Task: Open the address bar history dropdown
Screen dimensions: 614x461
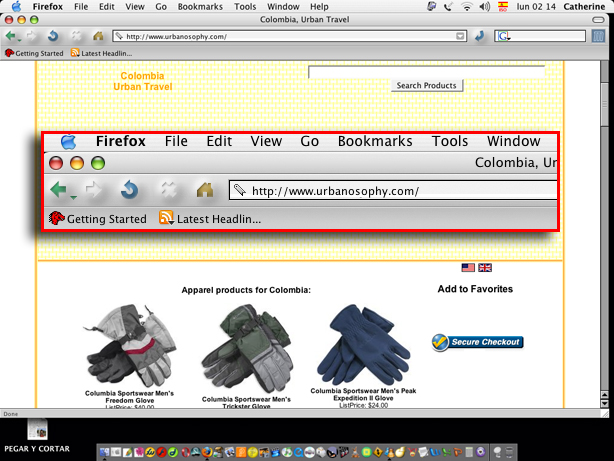Action: [460, 36]
